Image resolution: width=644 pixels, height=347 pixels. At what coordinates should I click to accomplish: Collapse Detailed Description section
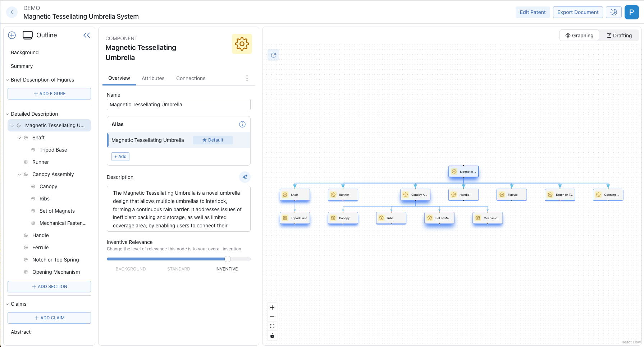(7, 114)
